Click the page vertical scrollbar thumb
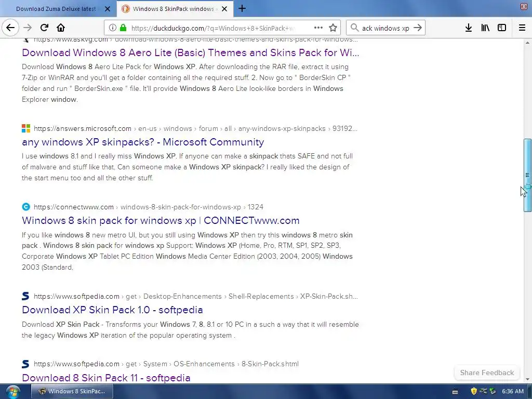Screen dimensions: 532x399 [x=527, y=175]
